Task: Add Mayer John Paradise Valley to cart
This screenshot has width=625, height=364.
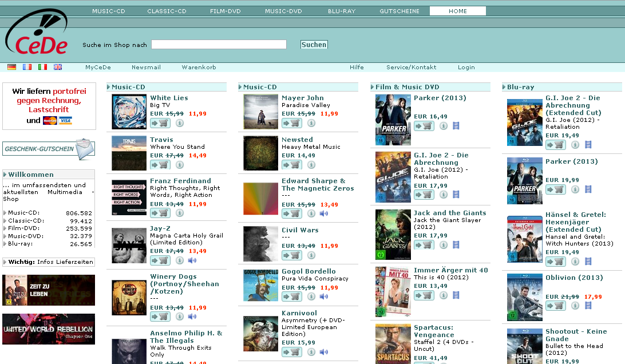Action: click(x=292, y=123)
